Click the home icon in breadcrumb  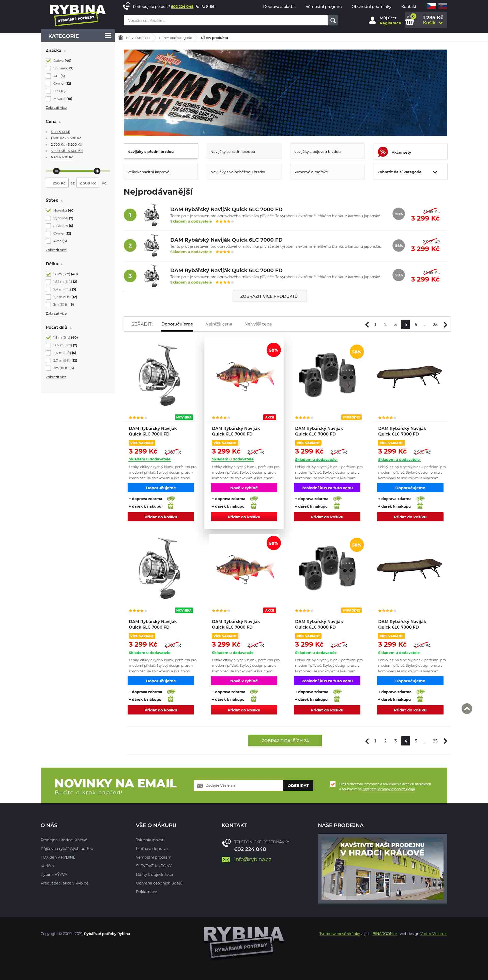pyautogui.click(x=121, y=38)
